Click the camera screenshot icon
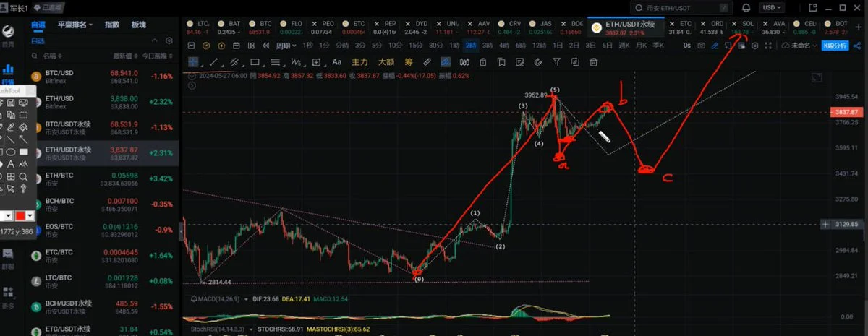The height and width of the screenshot is (336, 868). pyautogui.click(x=701, y=46)
